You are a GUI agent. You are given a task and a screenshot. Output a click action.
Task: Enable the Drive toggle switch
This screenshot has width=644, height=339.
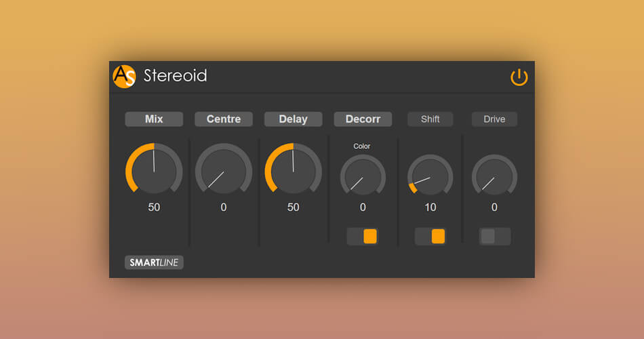495,236
